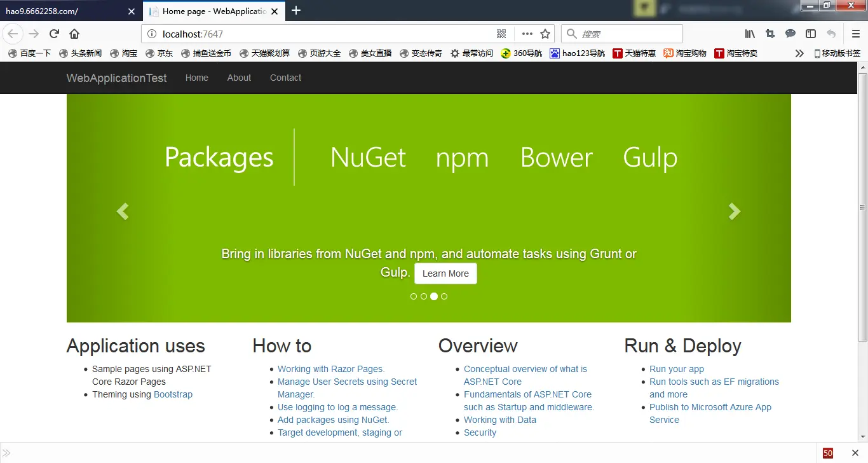Open the 页游大全 bookmark
Screen dimensions: 868x463
(x=319, y=53)
